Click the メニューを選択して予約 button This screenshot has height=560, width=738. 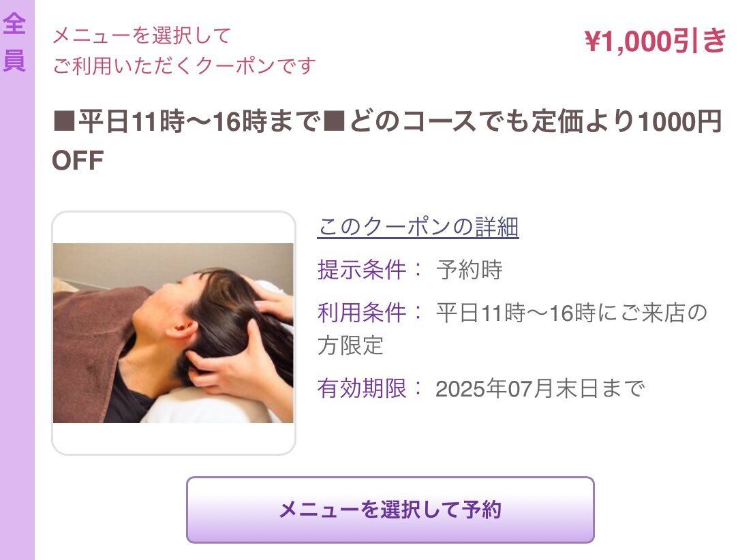390,510
